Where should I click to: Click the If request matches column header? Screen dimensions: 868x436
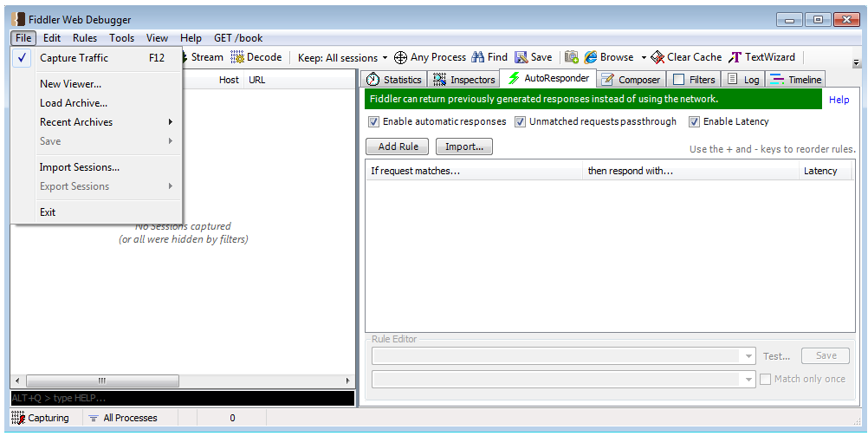pos(474,171)
